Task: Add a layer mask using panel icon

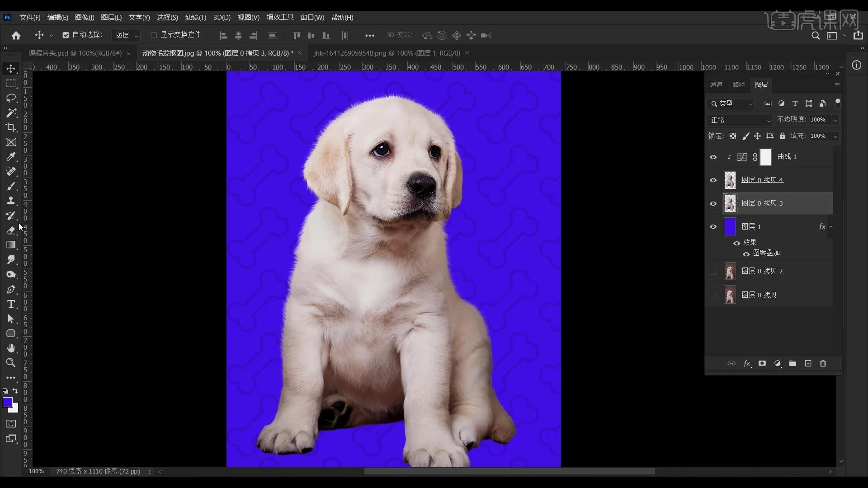Action: coord(762,364)
